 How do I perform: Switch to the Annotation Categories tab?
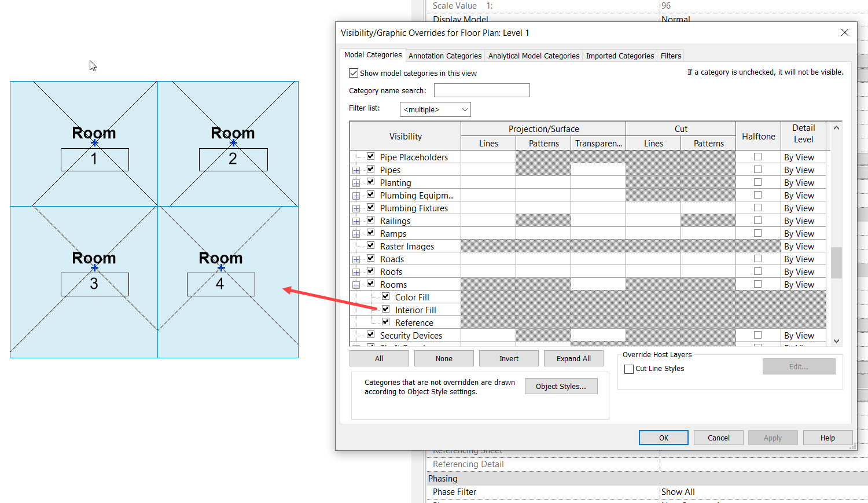(x=444, y=55)
